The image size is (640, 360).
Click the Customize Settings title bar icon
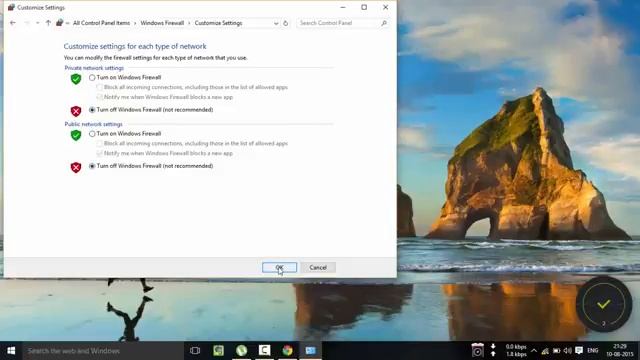(x=11, y=7)
